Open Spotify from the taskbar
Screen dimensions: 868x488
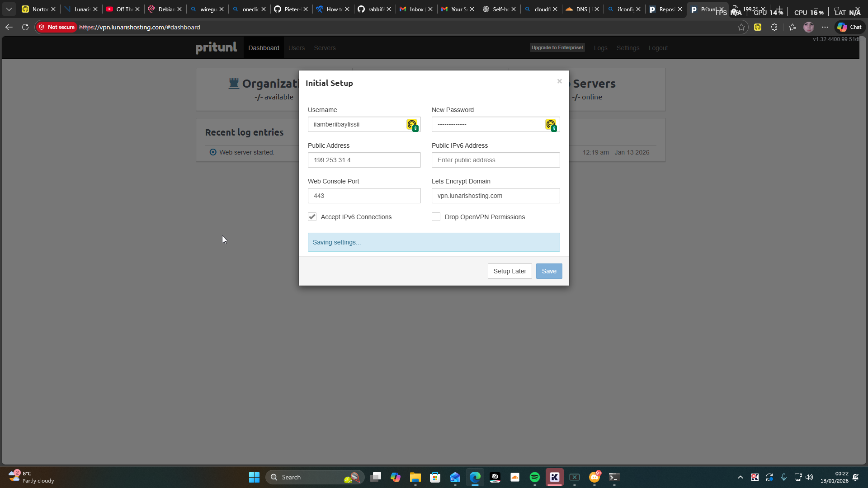pyautogui.click(x=534, y=477)
